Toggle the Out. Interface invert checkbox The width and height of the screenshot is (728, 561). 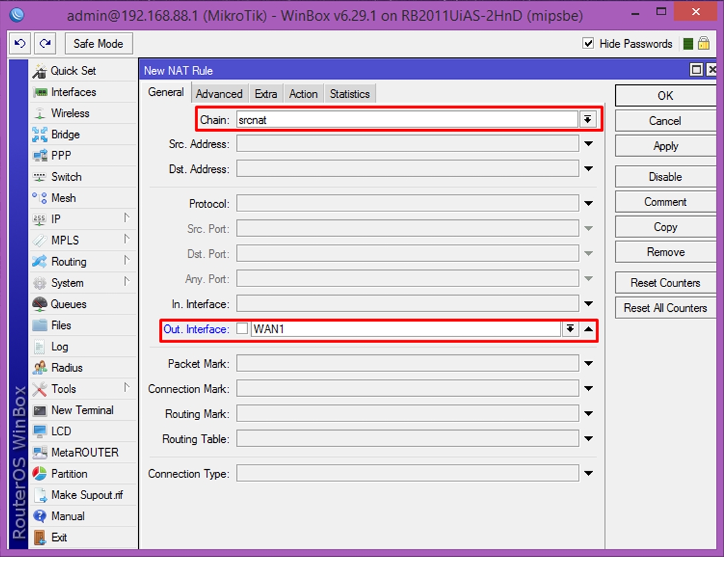click(242, 329)
